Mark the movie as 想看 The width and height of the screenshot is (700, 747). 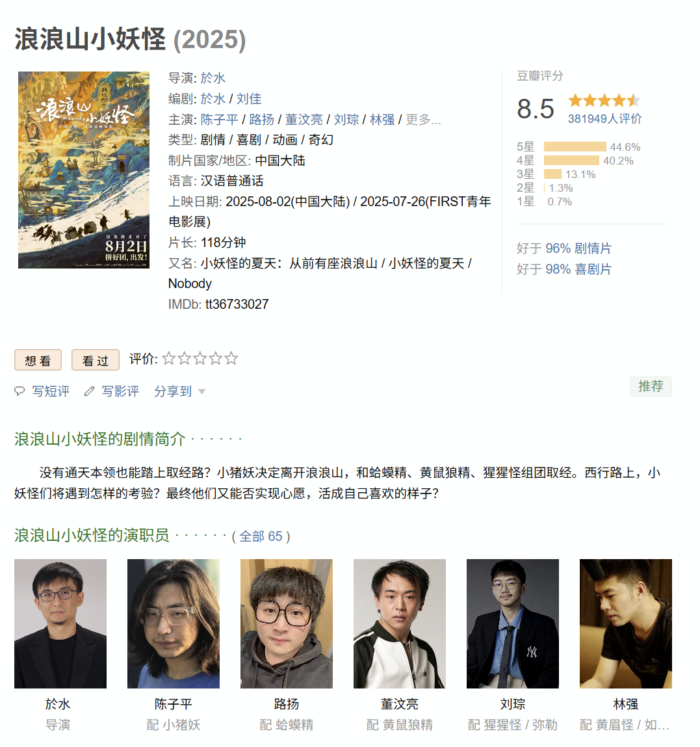click(38, 360)
